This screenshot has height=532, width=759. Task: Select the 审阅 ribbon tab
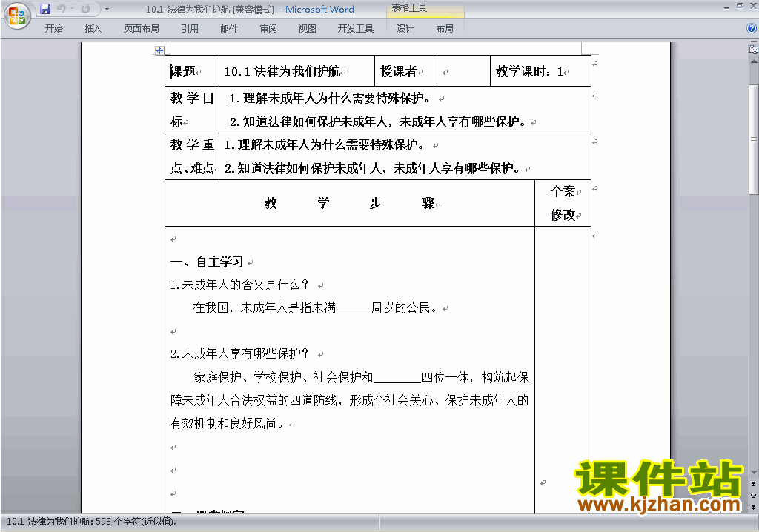point(268,29)
